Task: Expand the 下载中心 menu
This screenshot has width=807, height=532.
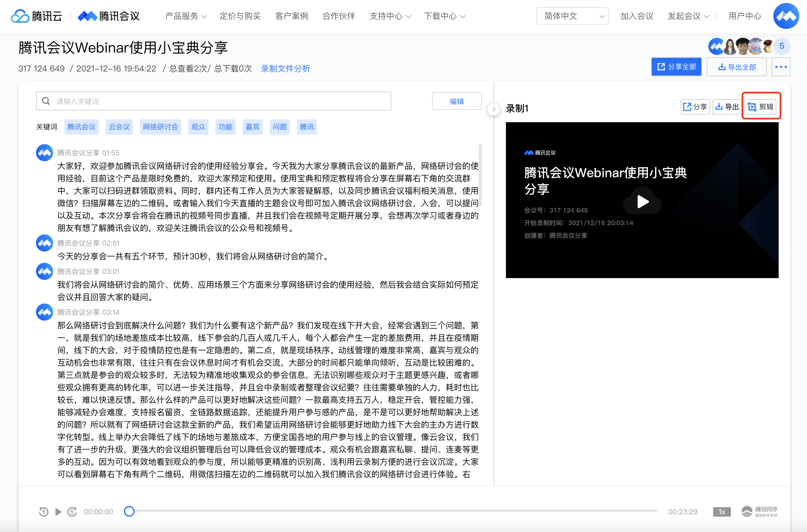Action: coord(444,16)
